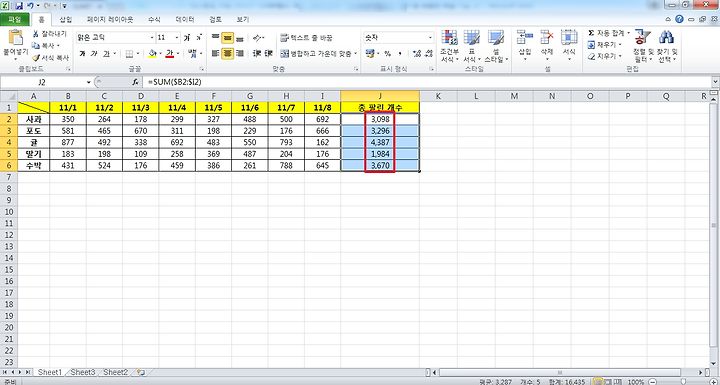Toggle underline formatting (가 underlined)
The width and height of the screenshot is (720, 385).
106,54
